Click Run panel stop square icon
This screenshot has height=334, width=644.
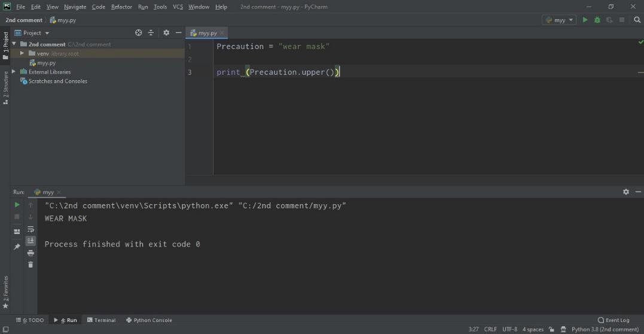click(17, 216)
